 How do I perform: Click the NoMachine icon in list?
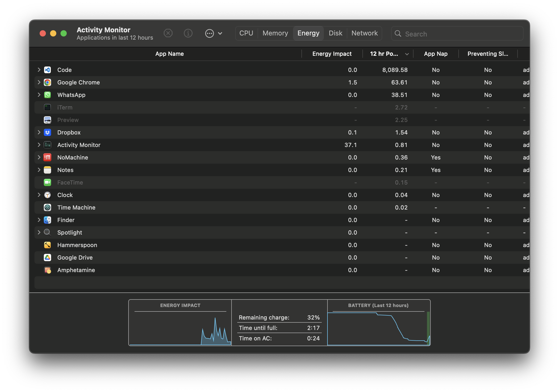click(47, 157)
